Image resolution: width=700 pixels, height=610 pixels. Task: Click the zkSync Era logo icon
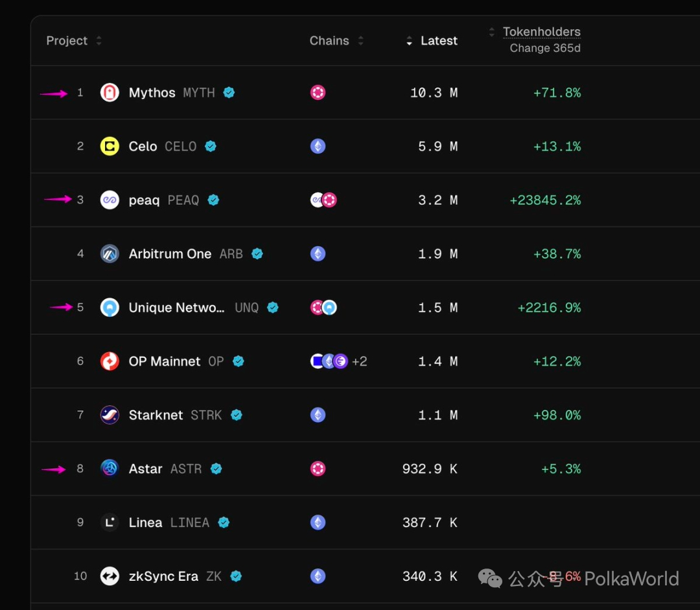tap(110, 576)
